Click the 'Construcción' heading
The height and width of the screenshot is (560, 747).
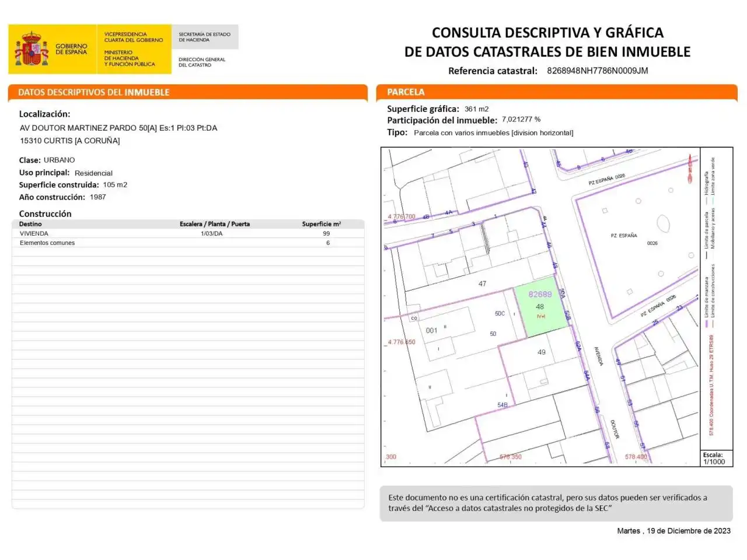(45, 213)
